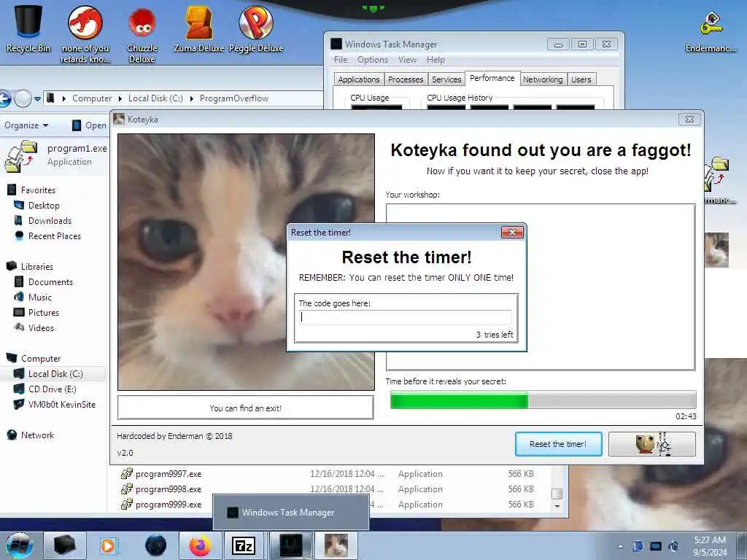Screen dimensions: 747x560
Task: Click the Forward arrow in Explorer
Action: (23, 98)
